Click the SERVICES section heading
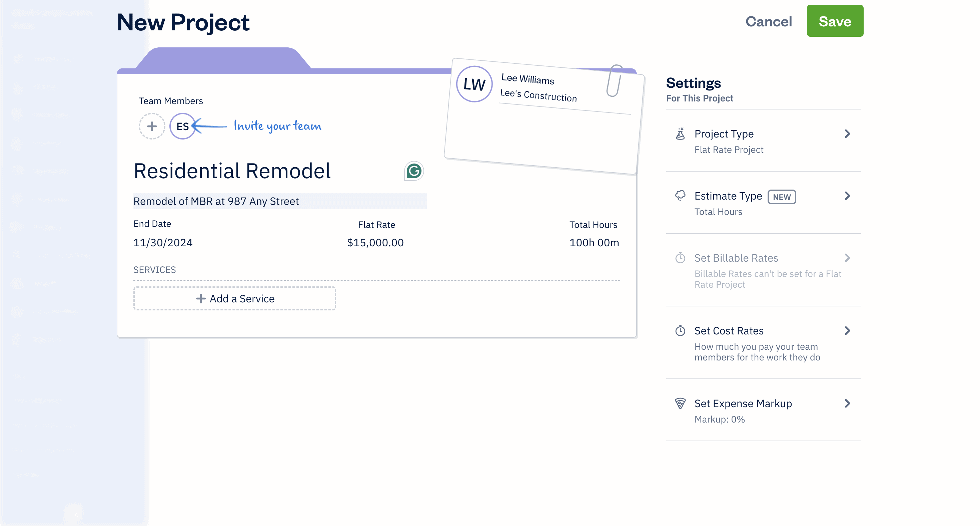Screen dimensions: 980x526 (x=154, y=270)
